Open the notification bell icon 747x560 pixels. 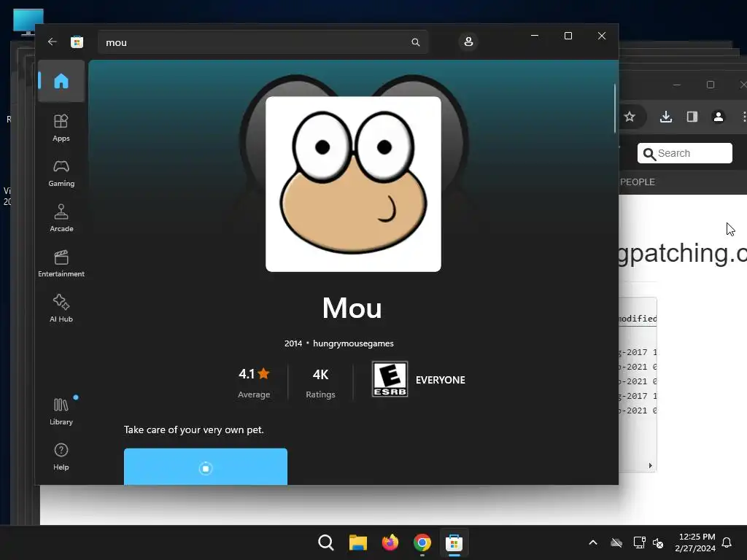[727, 542]
